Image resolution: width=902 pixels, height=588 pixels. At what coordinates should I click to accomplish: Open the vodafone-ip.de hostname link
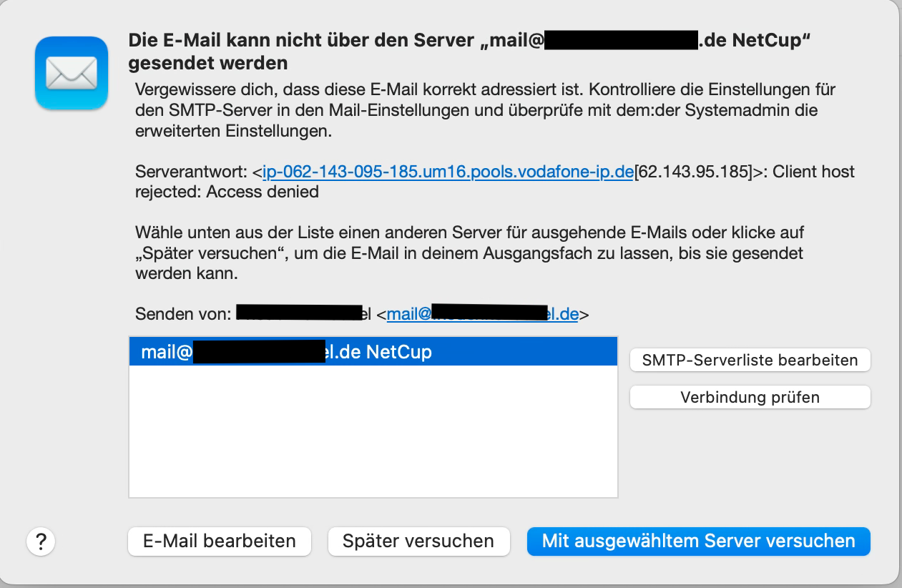tap(448, 172)
